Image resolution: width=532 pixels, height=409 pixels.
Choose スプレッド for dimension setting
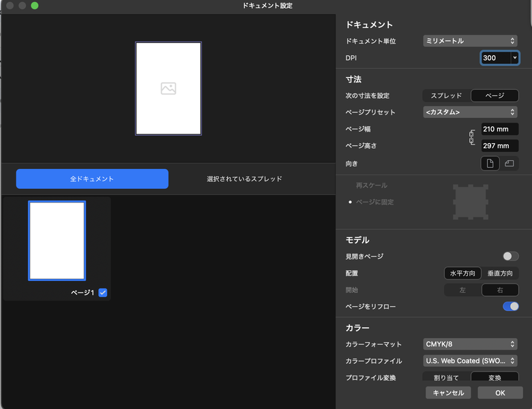[x=446, y=95]
